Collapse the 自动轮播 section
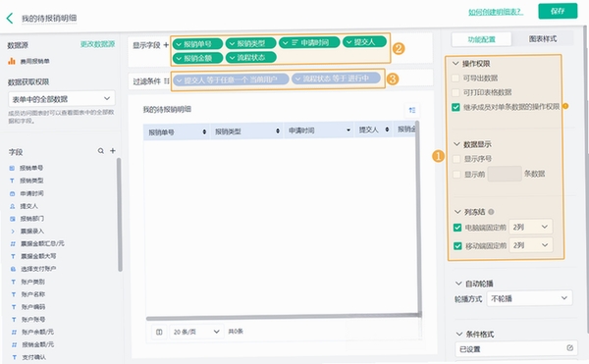589x364 pixels. click(x=458, y=284)
